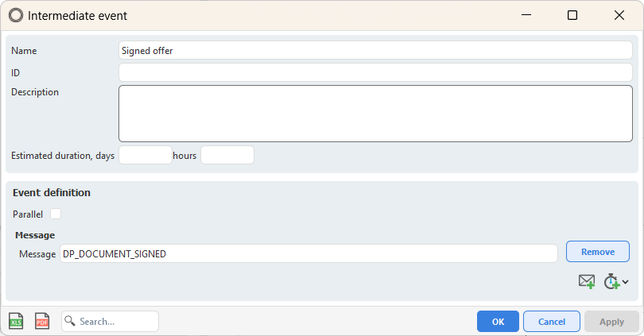Remove the DP_DOCUMENT_SIGNED message
The height and width of the screenshot is (336, 644).
click(x=598, y=252)
